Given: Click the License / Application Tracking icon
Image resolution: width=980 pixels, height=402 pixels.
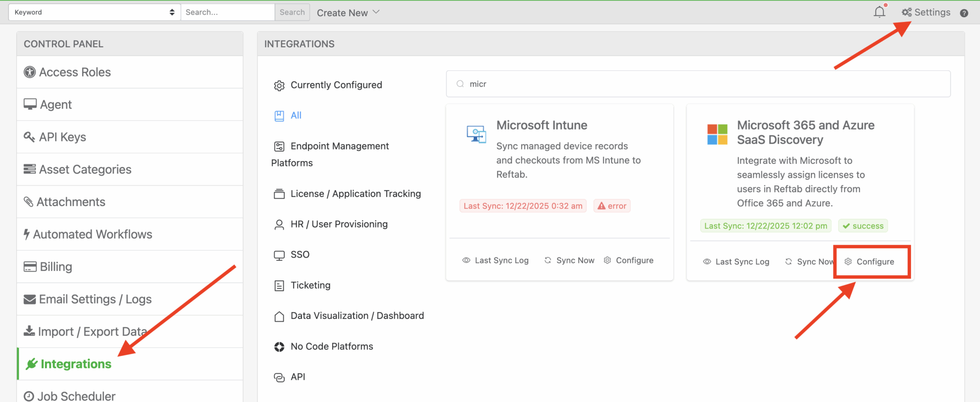Looking at the screenshot, I should pos(279,194).
